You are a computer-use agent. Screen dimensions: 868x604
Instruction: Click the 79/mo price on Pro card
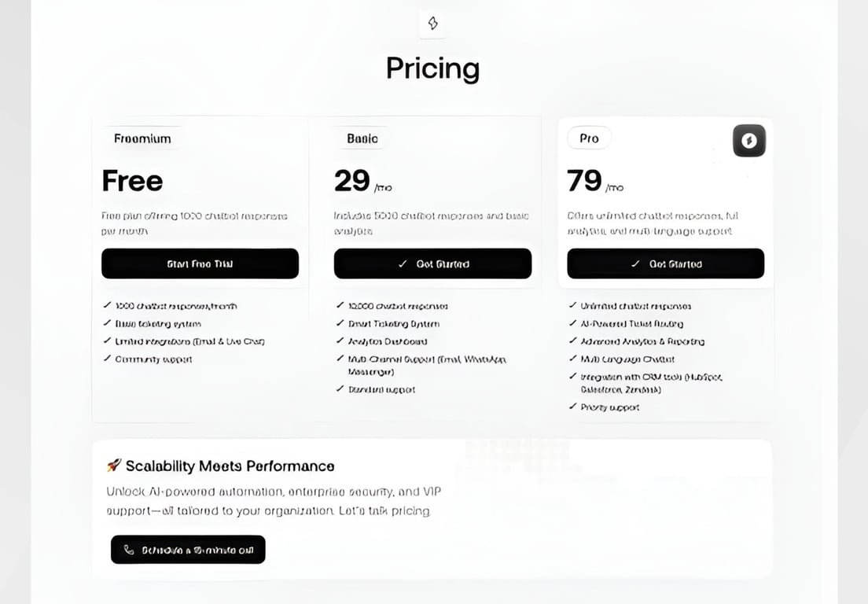(594, 182)
